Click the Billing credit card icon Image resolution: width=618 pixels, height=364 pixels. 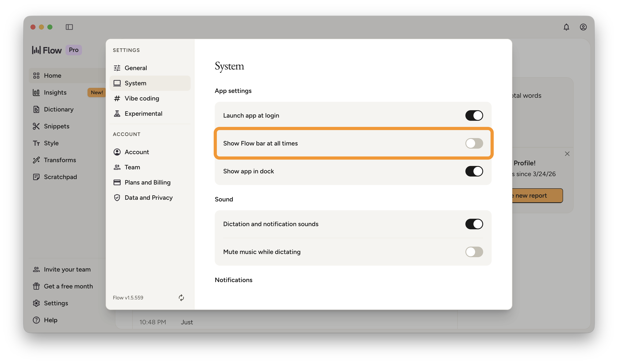pyautogui.click(x=117, y=182)
